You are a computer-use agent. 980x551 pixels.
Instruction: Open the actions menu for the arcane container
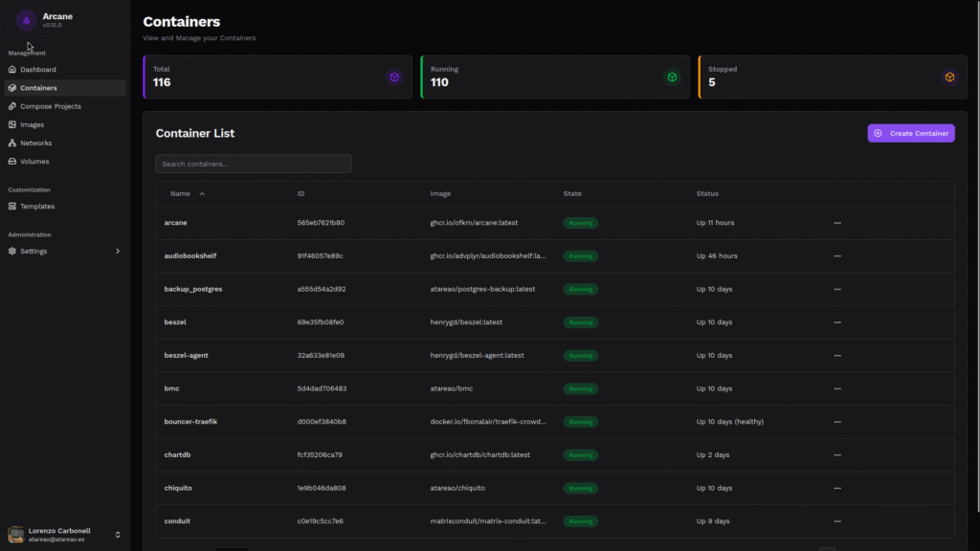click(837, 223)
